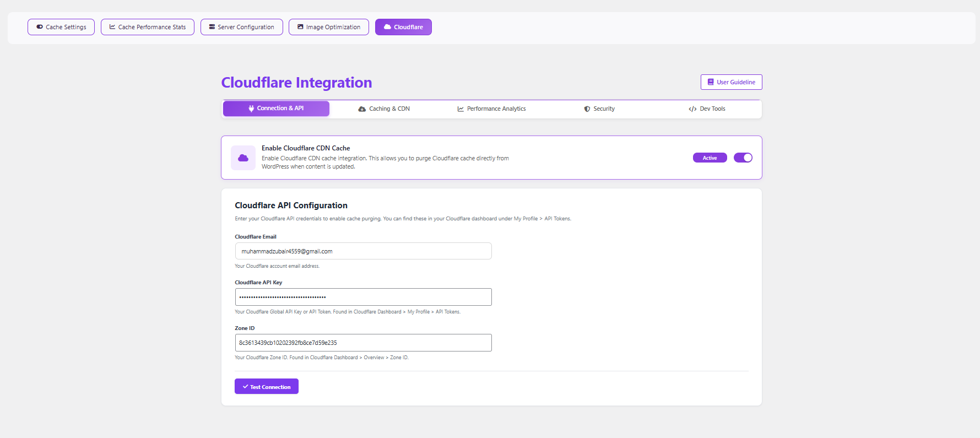Image resolution: width=980 pixels, height=438 pixels.
Task: Click the book icon on User Guideline
Action: (x=711, y=82)
